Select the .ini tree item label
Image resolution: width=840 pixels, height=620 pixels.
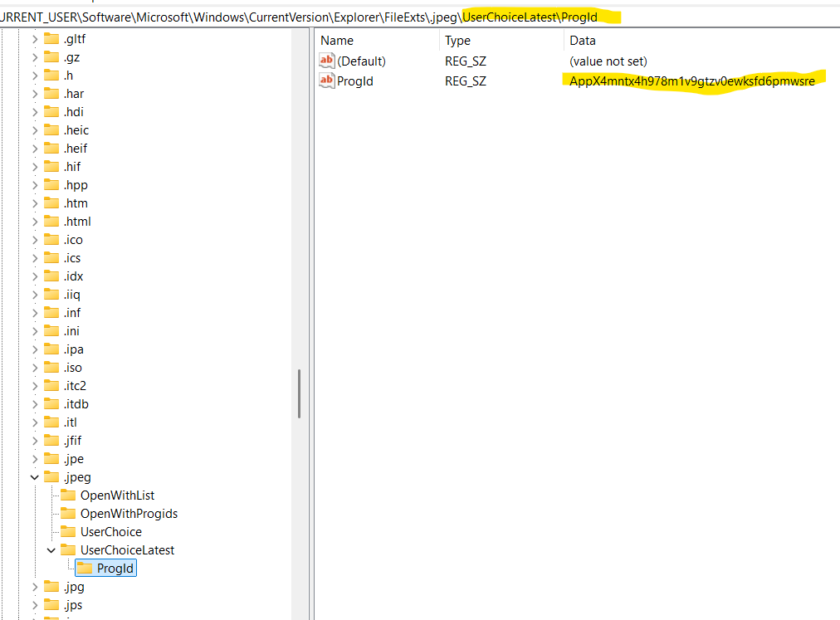[71, 331]
